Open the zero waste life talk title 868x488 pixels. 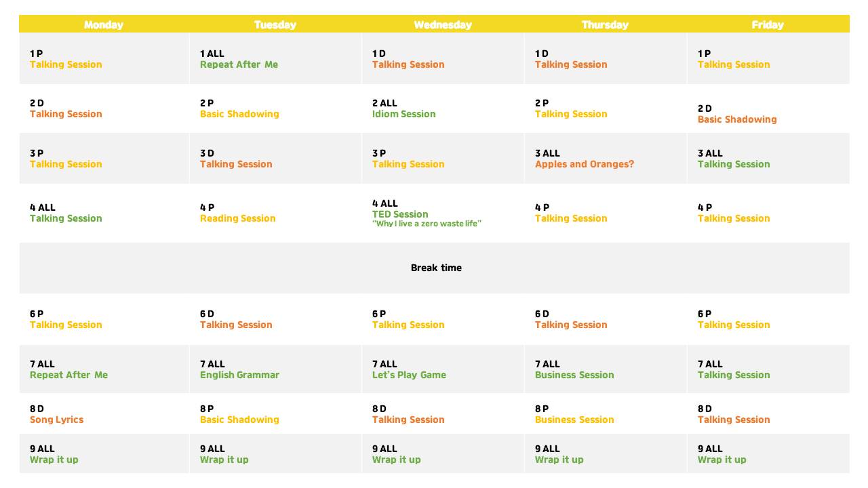pyautogui.click(x=427, y=224)
